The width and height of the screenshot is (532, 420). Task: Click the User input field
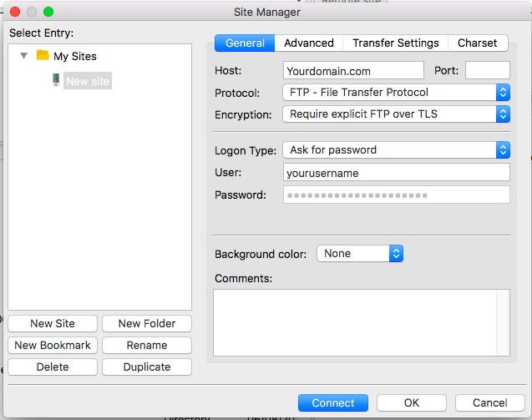(396, 172)
